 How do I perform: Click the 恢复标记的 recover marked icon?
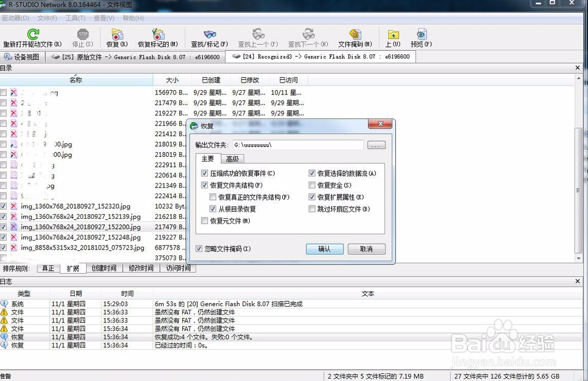point(158,35)
